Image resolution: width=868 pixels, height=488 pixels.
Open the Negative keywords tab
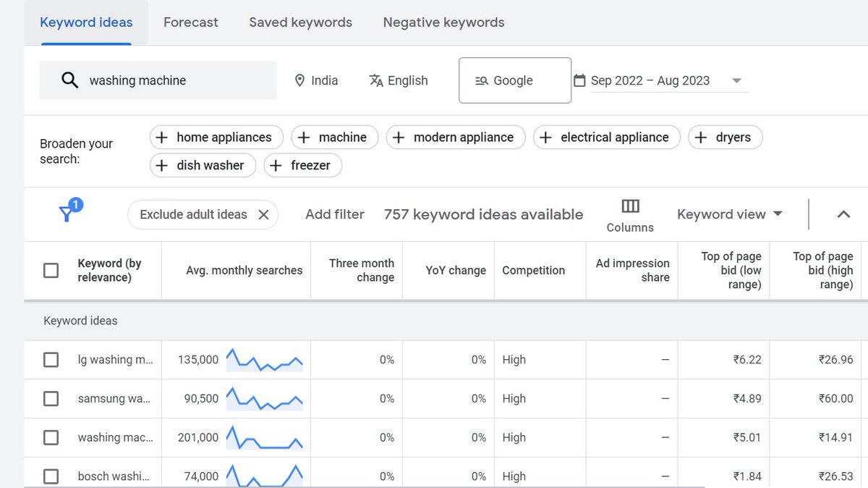click(444, 22)
